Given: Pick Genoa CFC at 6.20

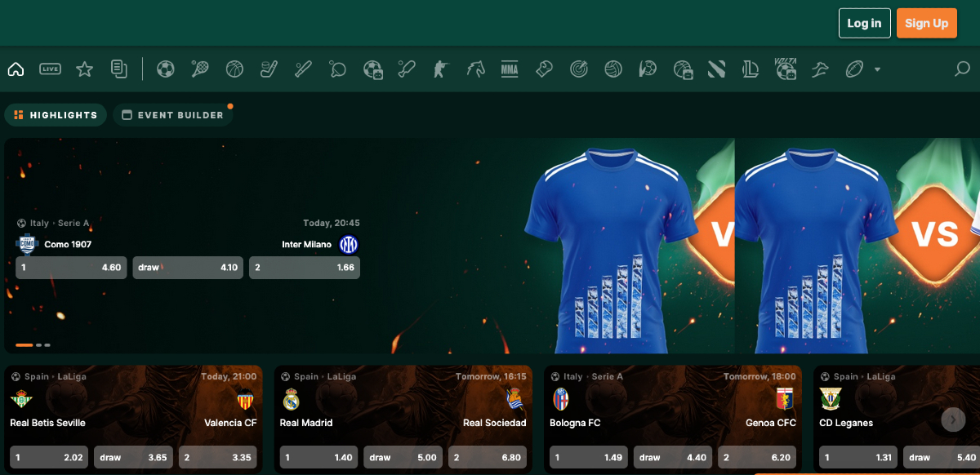Looking at the screenshot, I should pyautogui.click(x=757, y=457).
